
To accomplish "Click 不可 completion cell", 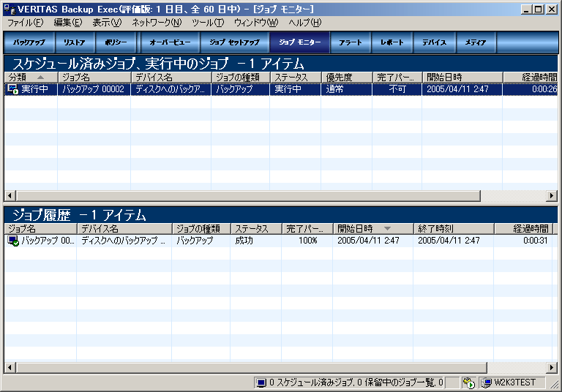I will point(397,89).
